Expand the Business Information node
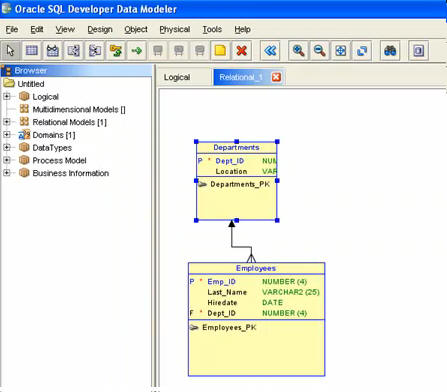 [x=7, y=173]
